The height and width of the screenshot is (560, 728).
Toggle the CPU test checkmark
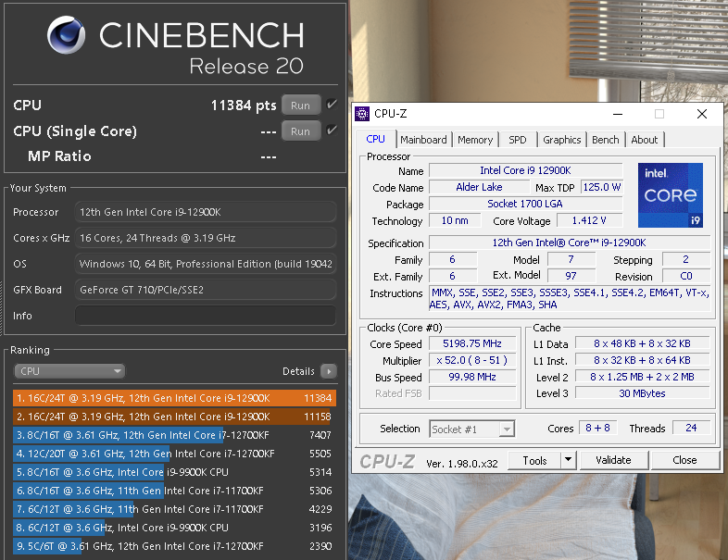(332, 105)
